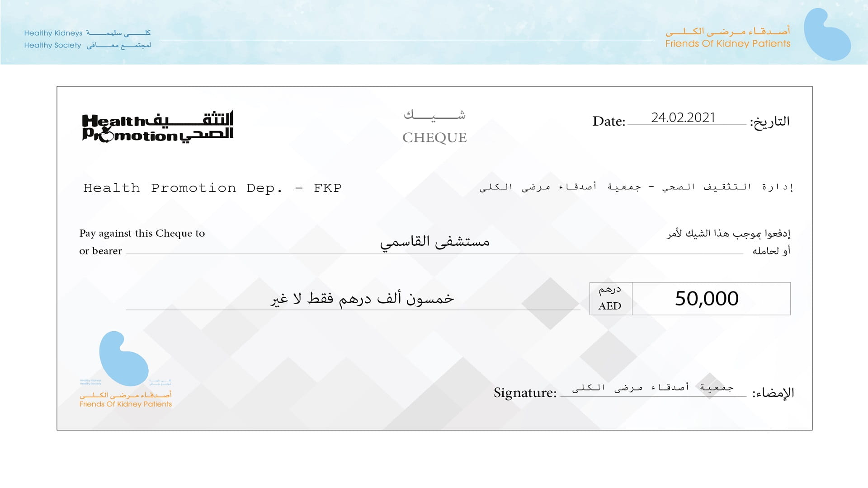Screen dimensions: 868x488
Task: Click the AED currency label box
Action: (609, 298)
